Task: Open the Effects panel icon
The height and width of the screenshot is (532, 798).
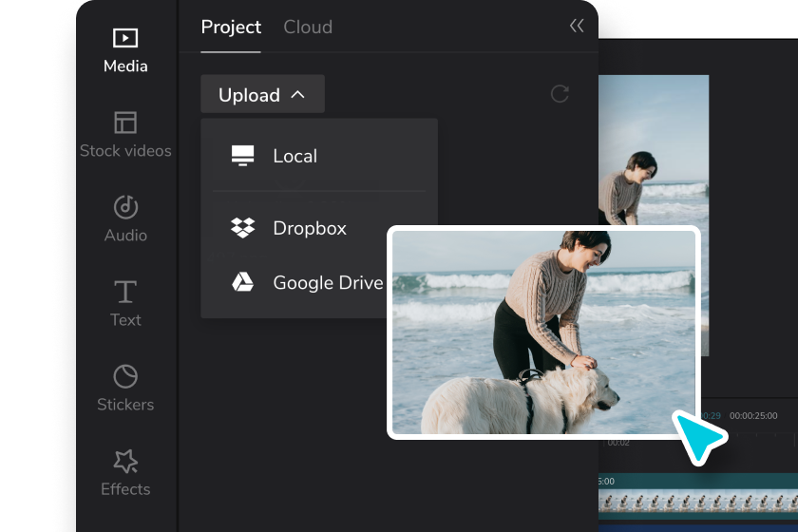Action: (x=125, y=461)
